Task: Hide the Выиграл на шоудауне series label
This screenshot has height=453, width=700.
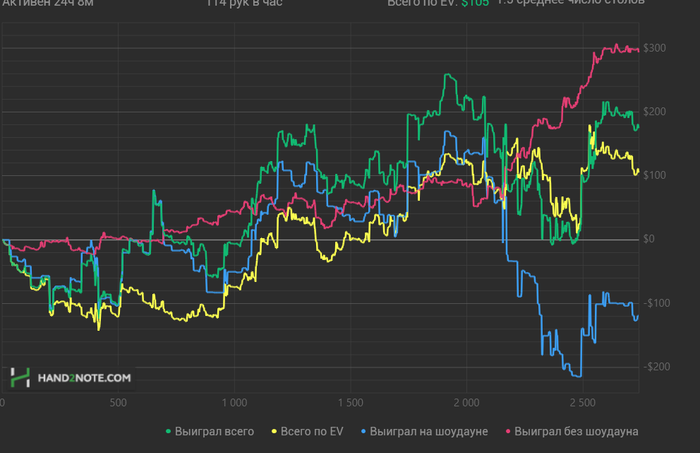Action: point(429,432)
